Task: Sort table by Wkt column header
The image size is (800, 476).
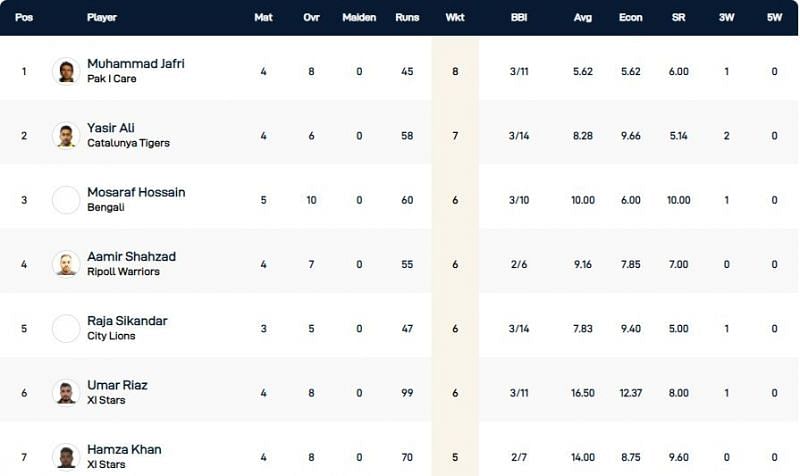Action: coord(455,18)
